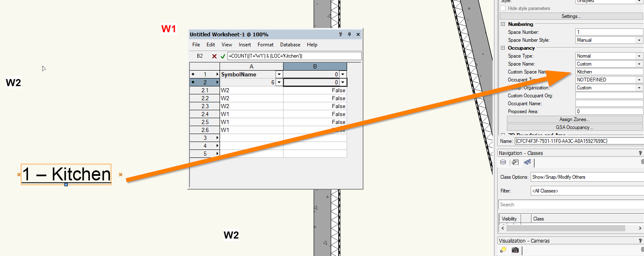Image resolution: width=644 pixels, height=256 pixels.
Task: Open the Sheet Layers navigation tab icon
Action: [x=515, y=162]
